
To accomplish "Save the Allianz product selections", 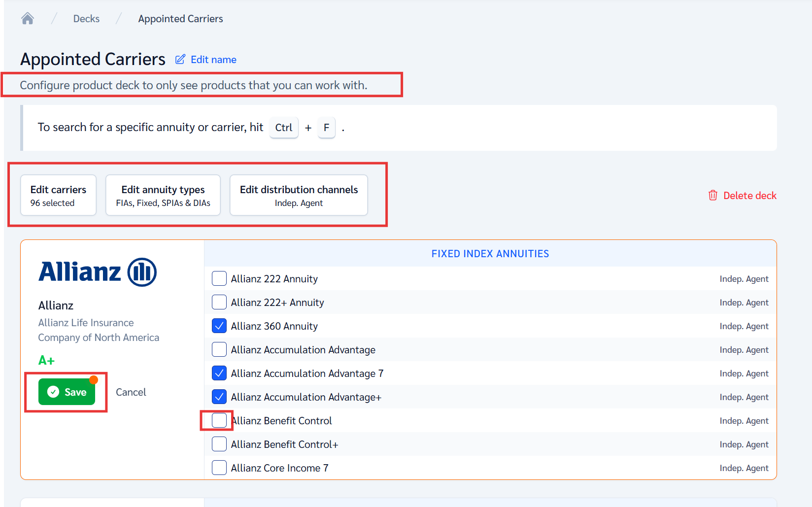I will coord(67,392).
